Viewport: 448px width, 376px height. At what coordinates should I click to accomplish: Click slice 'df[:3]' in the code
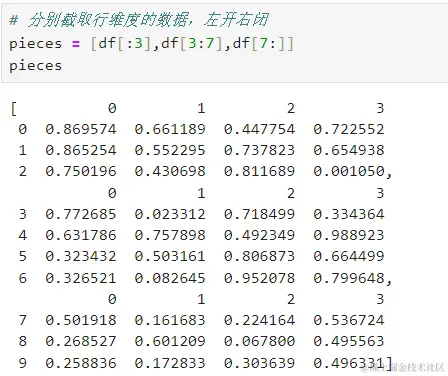point(125,44)
